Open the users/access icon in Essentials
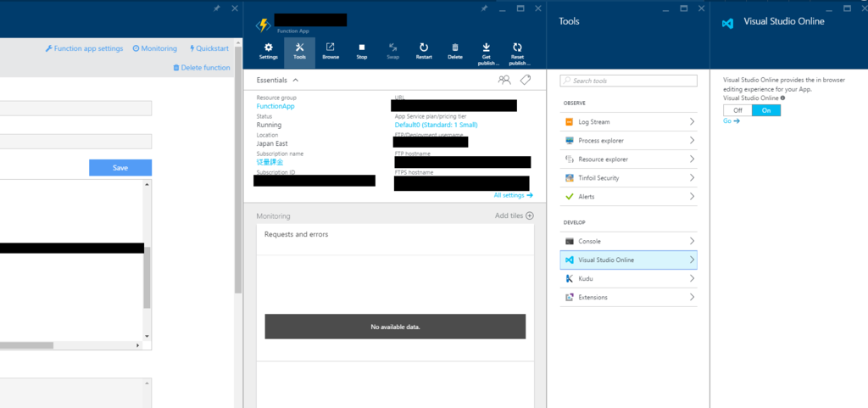The image size is (868, 408). 504,80
